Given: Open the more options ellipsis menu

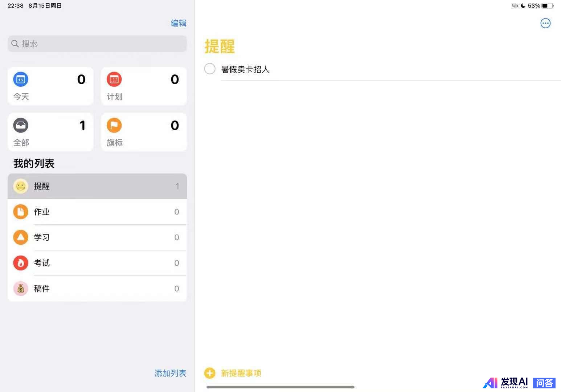Looking at the screenshot, I should click(545, 23).
